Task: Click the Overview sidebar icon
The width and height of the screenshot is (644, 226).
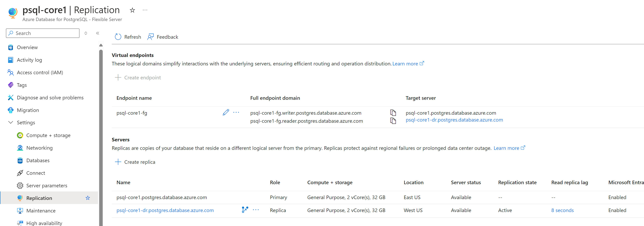Action: 10,47
